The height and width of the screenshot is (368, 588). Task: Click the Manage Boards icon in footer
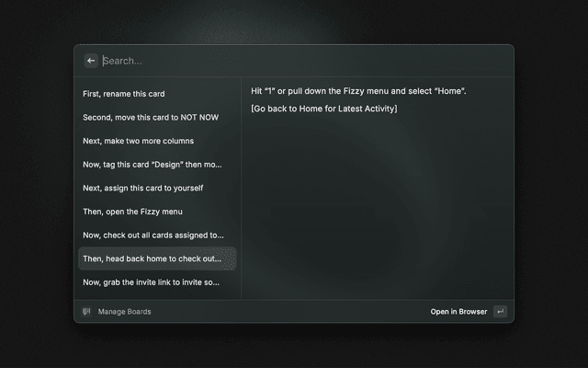click(87, 312)
